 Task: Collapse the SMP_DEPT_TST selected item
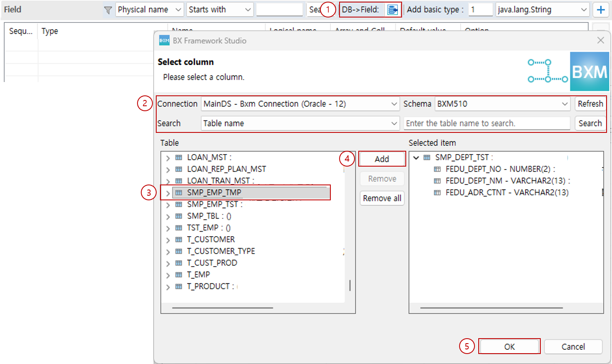click(416, 157)
